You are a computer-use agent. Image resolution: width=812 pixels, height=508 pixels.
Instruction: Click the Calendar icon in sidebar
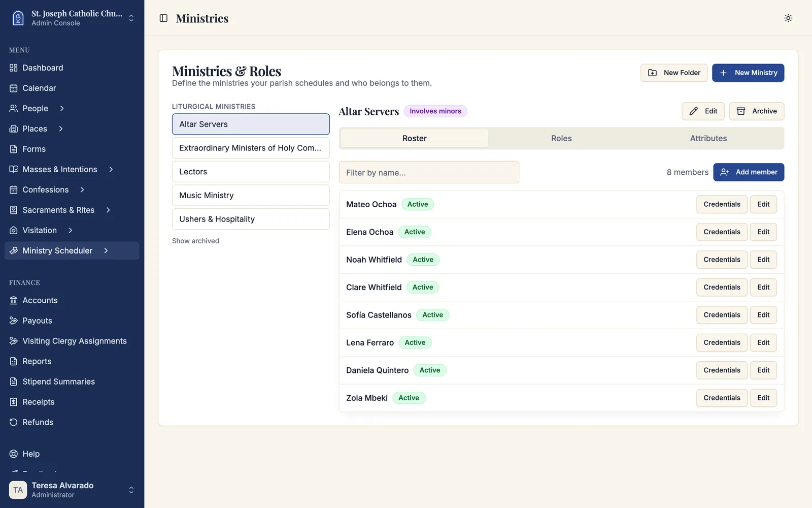[14, 88]
